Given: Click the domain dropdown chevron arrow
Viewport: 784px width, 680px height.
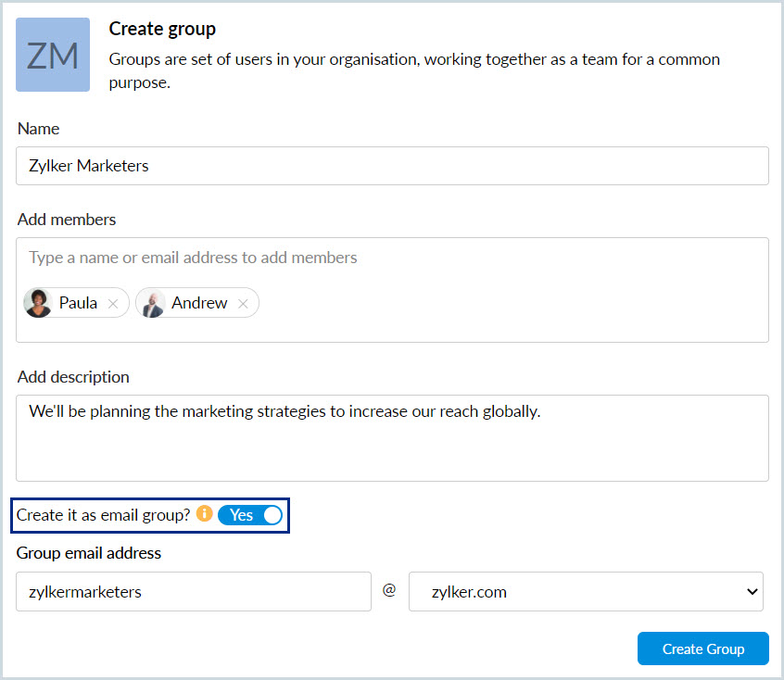Looking at the screenshot, I should click(x=751, y=591).
